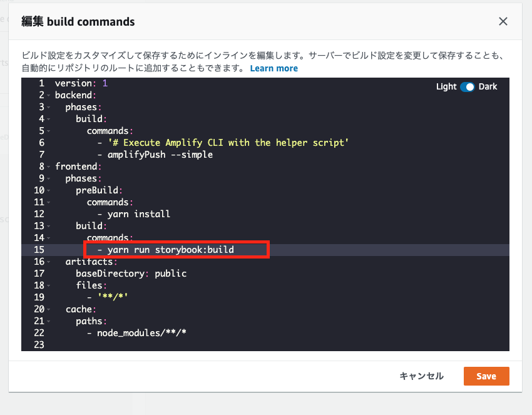
Task: Click 'baseDirectory: public' line
Action: 131,274
